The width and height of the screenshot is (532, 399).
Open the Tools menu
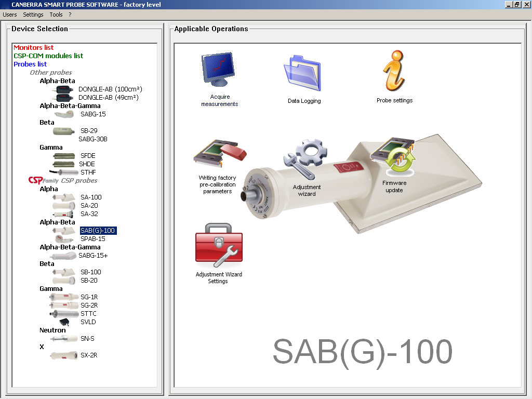click(56, 15)
